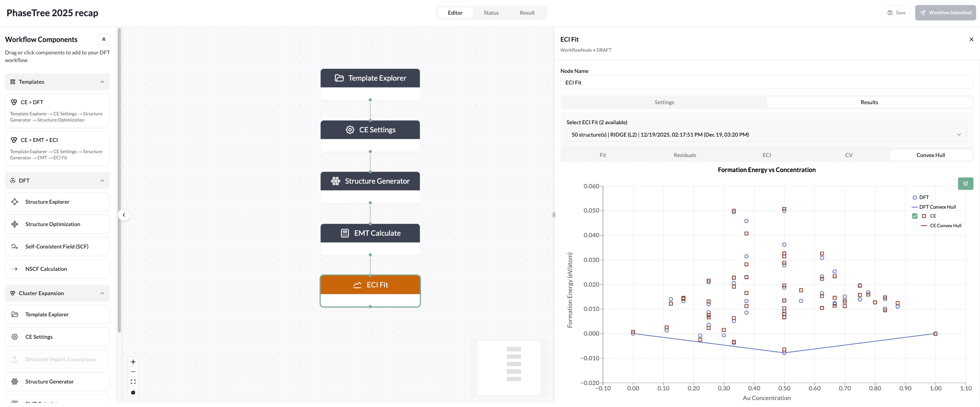The height and width of the screenshot is (407, 980).
Task: Uncheck the CE series checkbox in chart legend
Action: point(914,216)
